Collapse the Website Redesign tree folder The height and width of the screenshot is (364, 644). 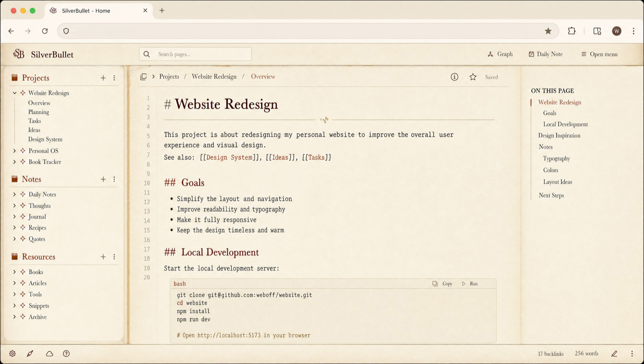coord(14,93)
